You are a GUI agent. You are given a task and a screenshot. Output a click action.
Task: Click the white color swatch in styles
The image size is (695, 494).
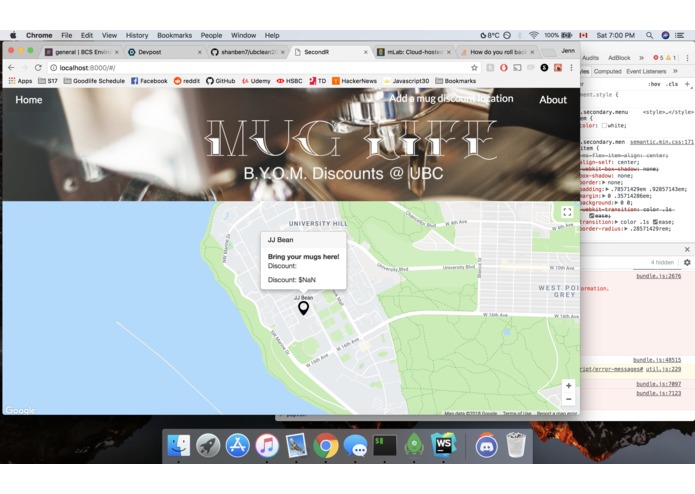coord(604,126)
